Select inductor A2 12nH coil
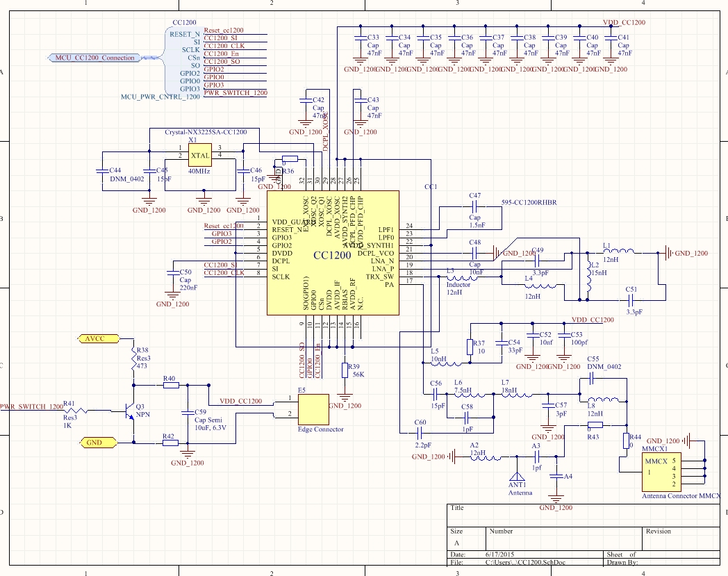Image resolution: width=728 pixels, height=576 pixels. coord(486,458)
